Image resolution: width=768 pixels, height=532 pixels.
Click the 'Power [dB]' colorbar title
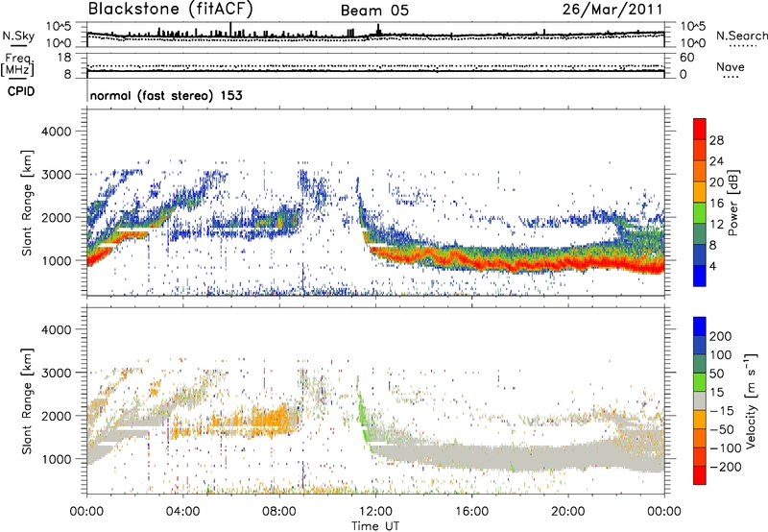click(x=732, y=203)
